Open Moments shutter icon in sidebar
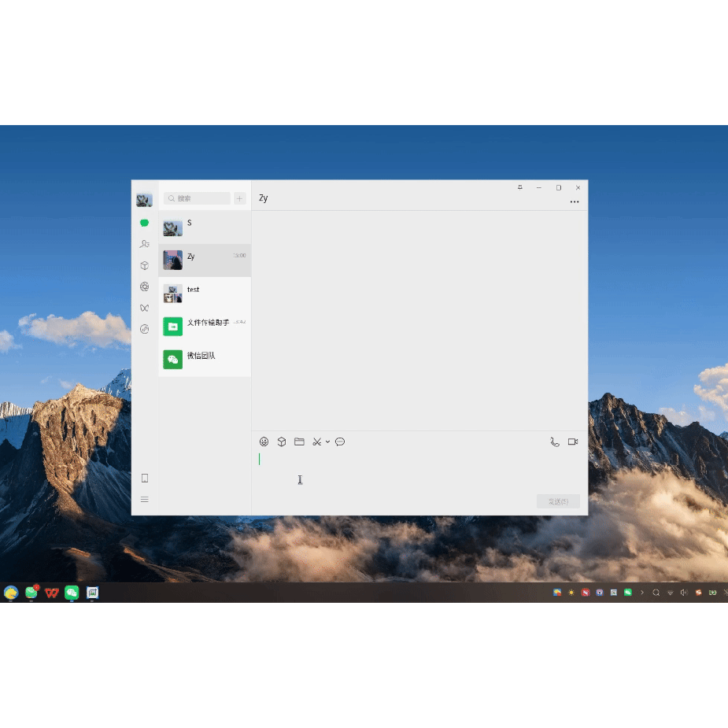The image size is (728, 728). [x=144, y=286]
